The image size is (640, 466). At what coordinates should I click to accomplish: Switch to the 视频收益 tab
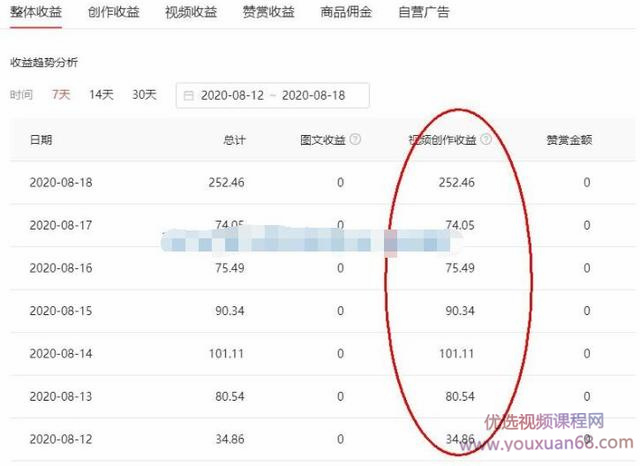(191, 12)
